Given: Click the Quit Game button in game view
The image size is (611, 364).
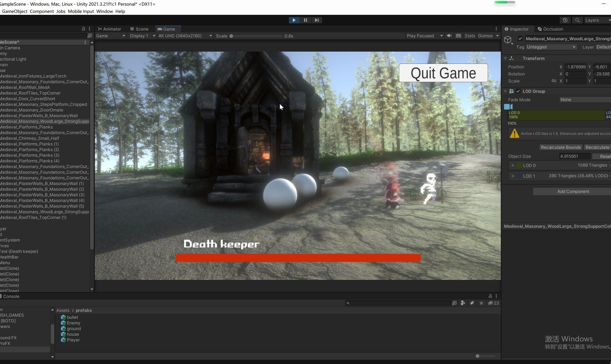Looking at the screenshot, I should coord(443,73).
